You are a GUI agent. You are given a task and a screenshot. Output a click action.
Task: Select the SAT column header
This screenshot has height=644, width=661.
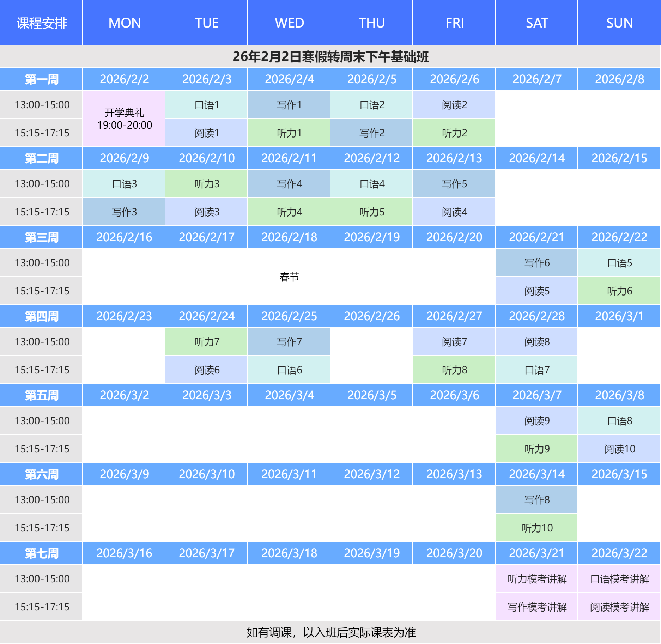(x=536, y=23)
